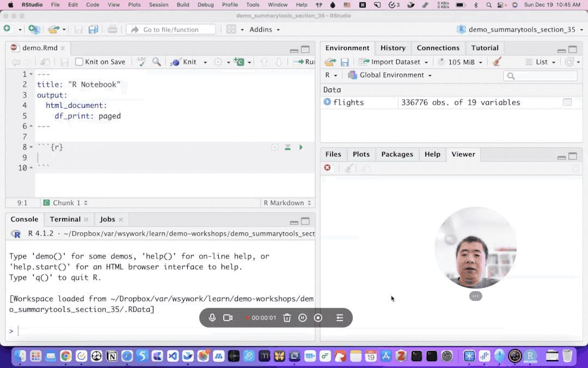Switch to the Terminal tab
Image resolution: width=588 pixels, height=368 pixels.
pyautogui.click(x=65, y=219)
